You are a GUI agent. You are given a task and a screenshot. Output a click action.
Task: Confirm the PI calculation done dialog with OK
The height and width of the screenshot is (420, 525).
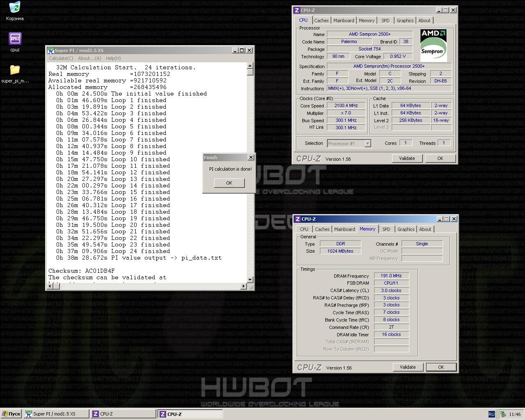(229, 183)
